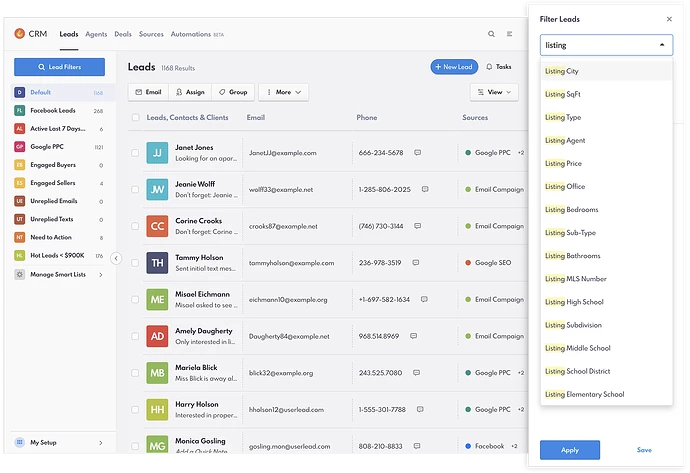
Task: Click the CRM flame logo icon
Action: tap(19, 34)
